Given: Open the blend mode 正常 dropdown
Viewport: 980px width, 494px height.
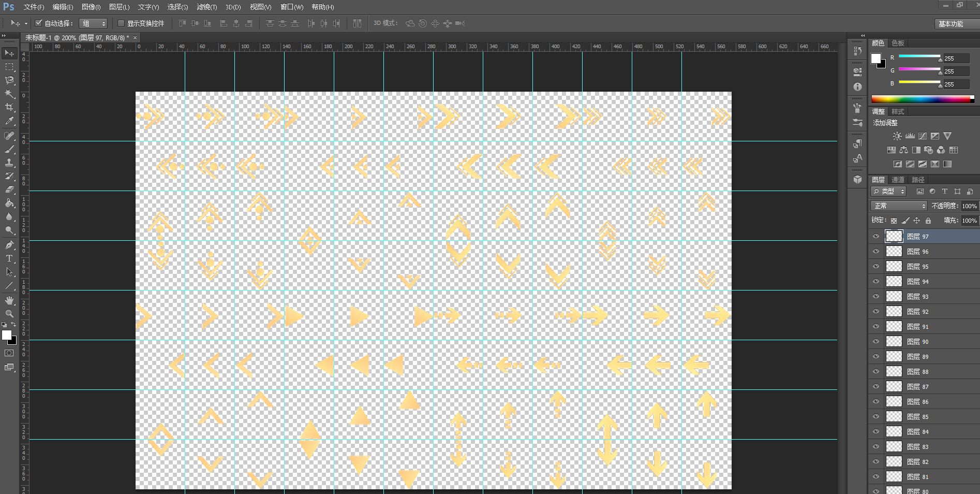Looking at the screenshot, I should (899, 206).
